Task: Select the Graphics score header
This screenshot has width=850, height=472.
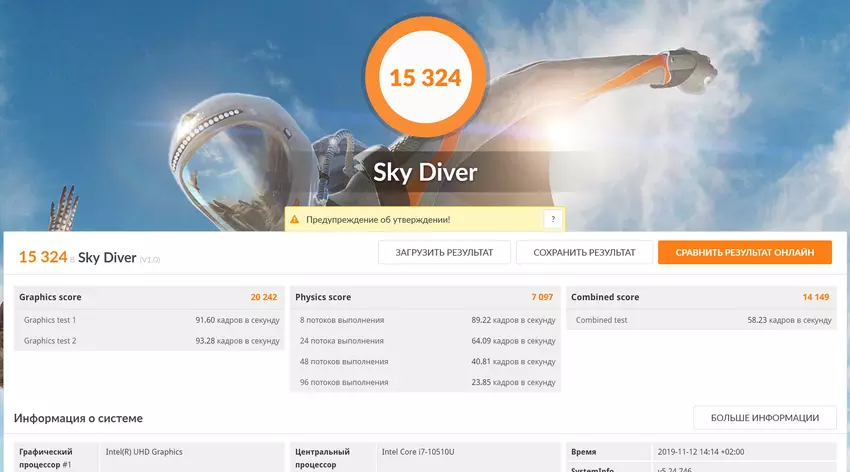Action: 51,297
